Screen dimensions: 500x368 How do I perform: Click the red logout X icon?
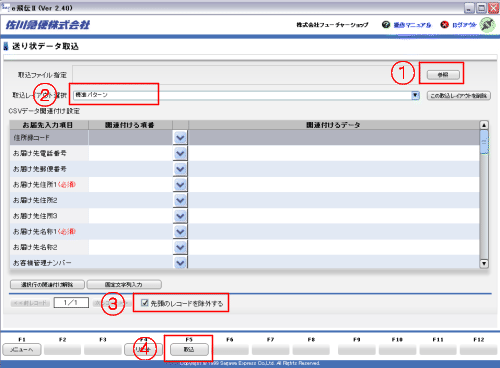click(444, 25)
